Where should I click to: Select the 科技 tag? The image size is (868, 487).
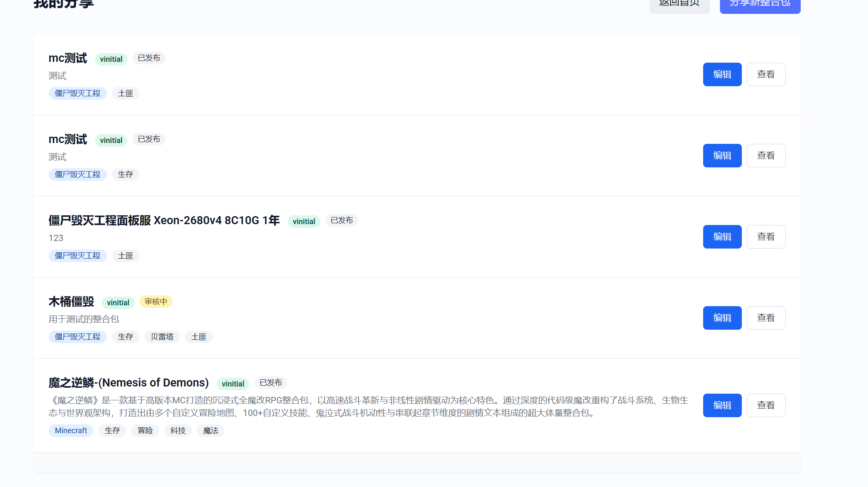[178, 431]
